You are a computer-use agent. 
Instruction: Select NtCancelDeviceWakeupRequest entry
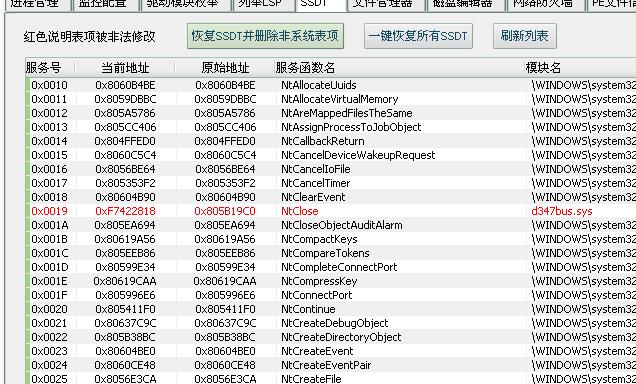point(358,155)
